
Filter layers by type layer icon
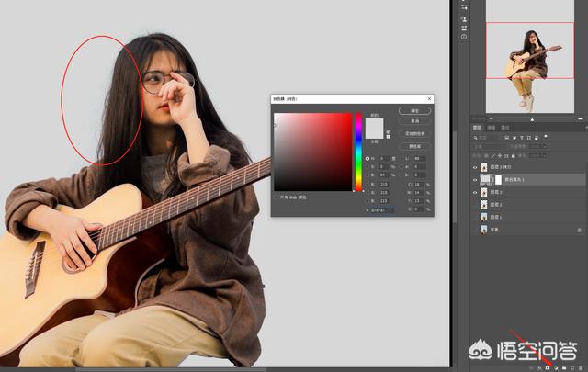pos(522,138)
